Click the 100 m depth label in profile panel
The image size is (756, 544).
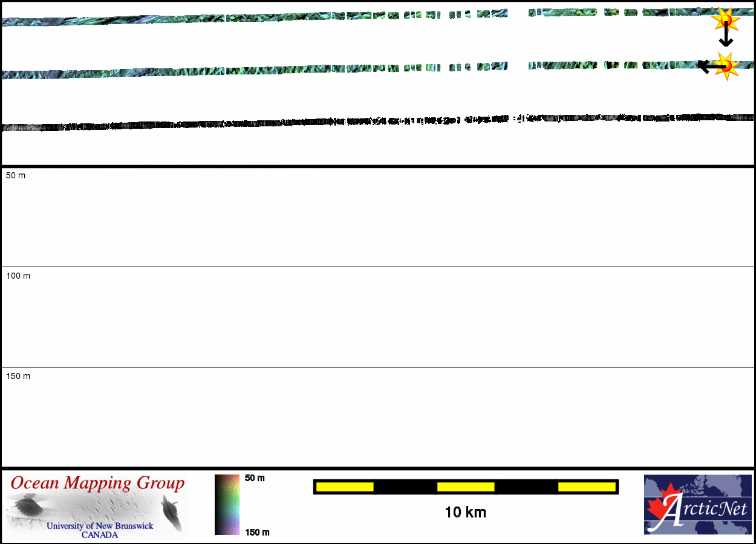pos(18,276)
